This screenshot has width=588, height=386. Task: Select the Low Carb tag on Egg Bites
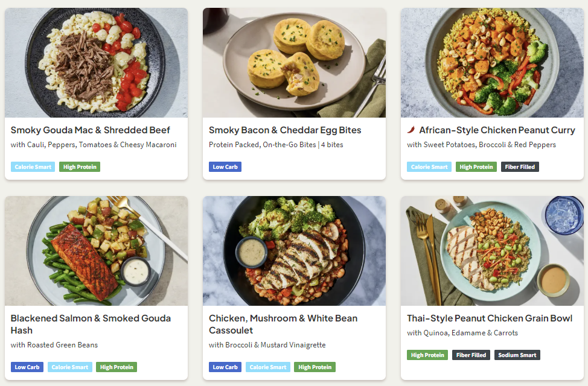225,167
